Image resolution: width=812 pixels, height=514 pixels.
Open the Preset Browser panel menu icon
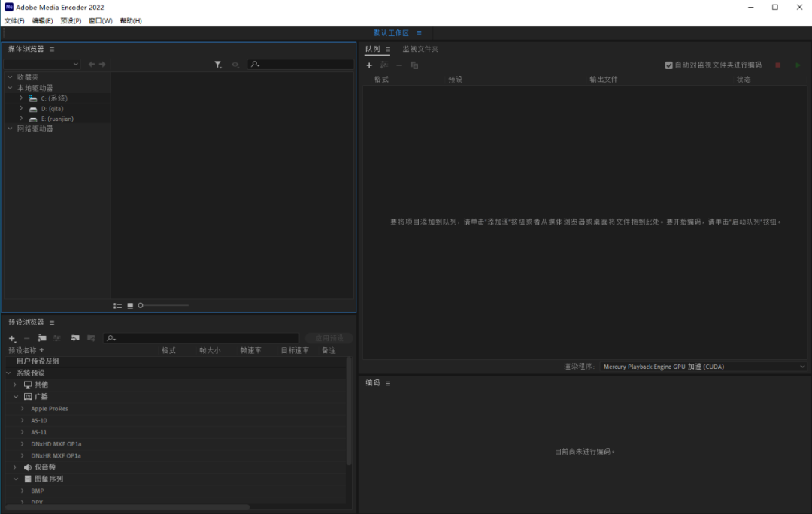[52, 322]
